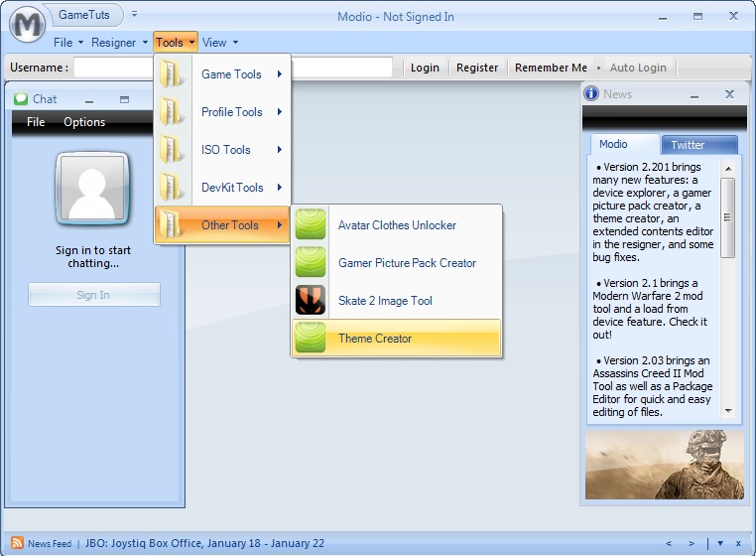Click the Game Tools folder icon
756x556 pixels.
[172, 73]
